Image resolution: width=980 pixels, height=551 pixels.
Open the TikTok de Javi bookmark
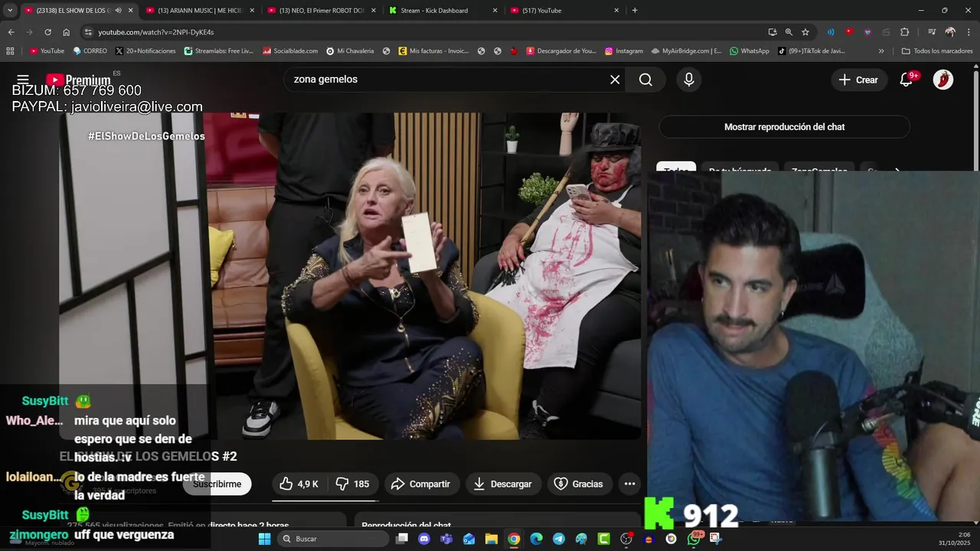[x=811, y=51]
